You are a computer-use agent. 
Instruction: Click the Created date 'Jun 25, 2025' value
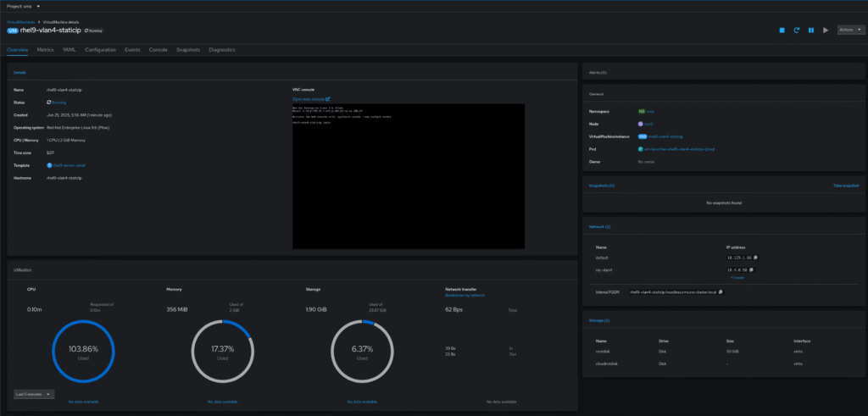click(x=79, y=115)
